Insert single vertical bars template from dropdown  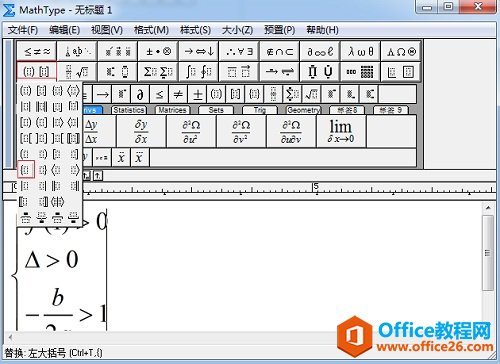(x=25, y=107)
